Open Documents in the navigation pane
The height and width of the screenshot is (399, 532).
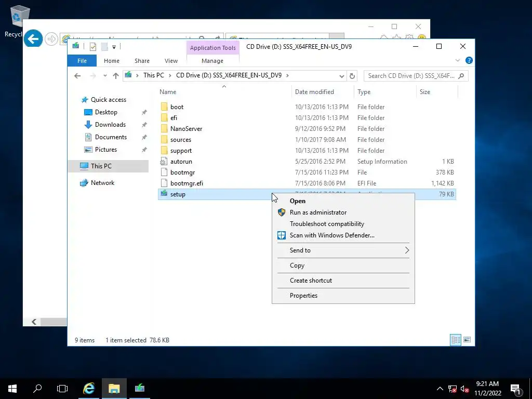click(x=111, y=137)
